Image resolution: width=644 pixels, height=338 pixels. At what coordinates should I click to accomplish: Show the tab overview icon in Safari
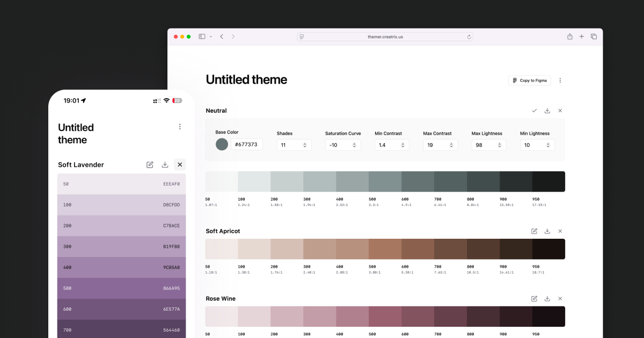click(x=594, y=36)
